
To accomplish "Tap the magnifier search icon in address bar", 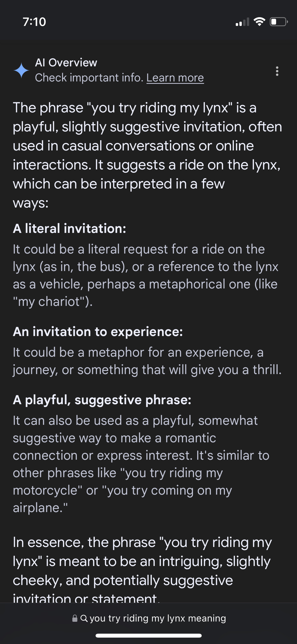I will 84,618.
